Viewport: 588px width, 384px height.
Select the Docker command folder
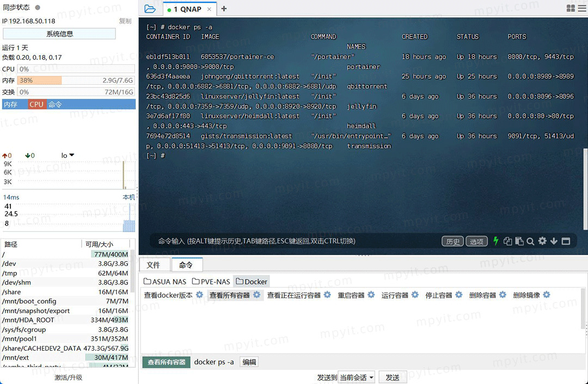point(252,281)
